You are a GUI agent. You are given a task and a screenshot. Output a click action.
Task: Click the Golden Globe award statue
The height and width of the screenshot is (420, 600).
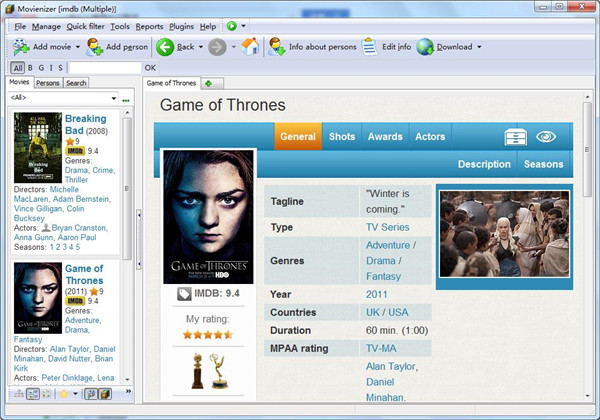click(x=198, y=371)
